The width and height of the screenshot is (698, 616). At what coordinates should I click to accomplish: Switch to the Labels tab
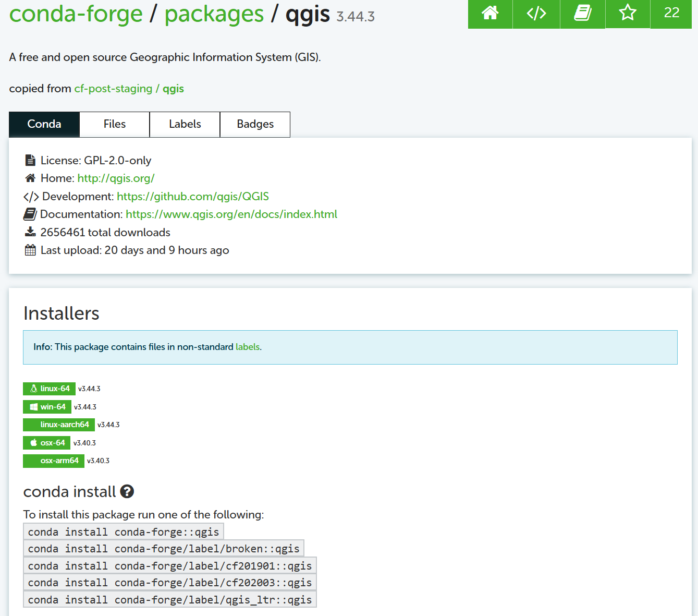[185, 124]
